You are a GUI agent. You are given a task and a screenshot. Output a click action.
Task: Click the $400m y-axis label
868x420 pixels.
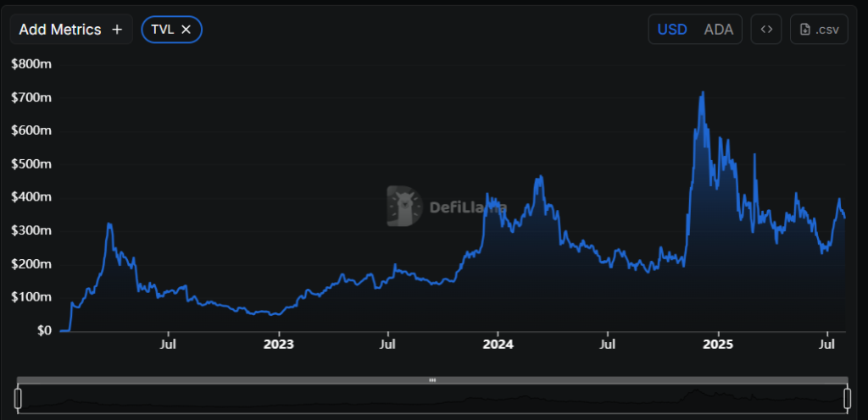coord(31,197)
